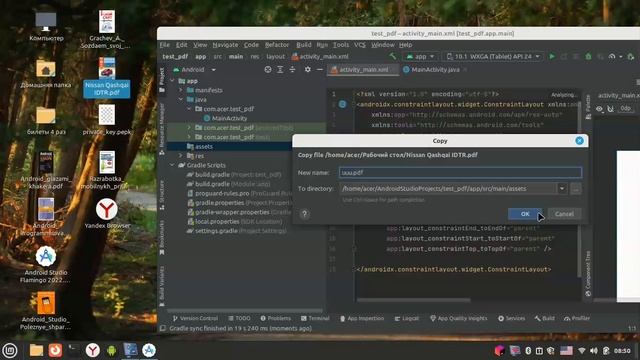Collapse the java folder

point(181,100)
